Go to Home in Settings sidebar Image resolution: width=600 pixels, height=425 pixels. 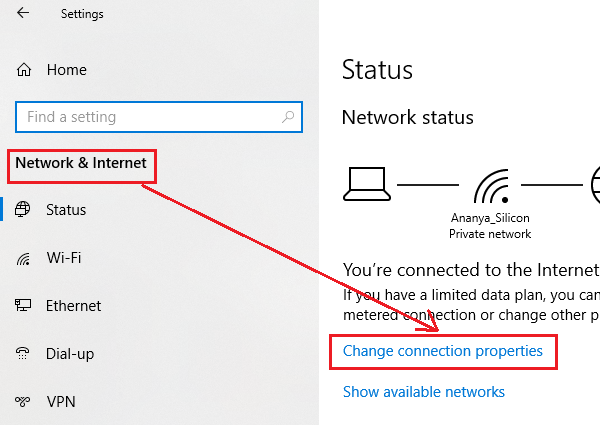(66, 70)
